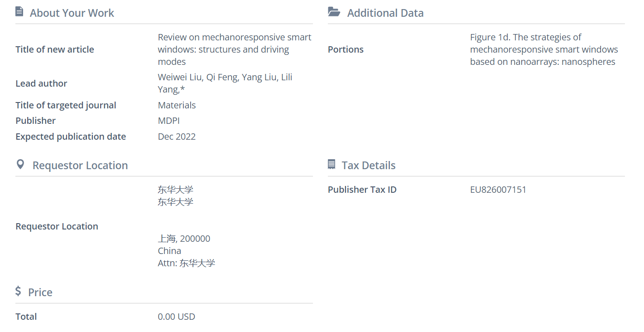
Task: Select the About Your Work section heading
Action: [72, 13]
